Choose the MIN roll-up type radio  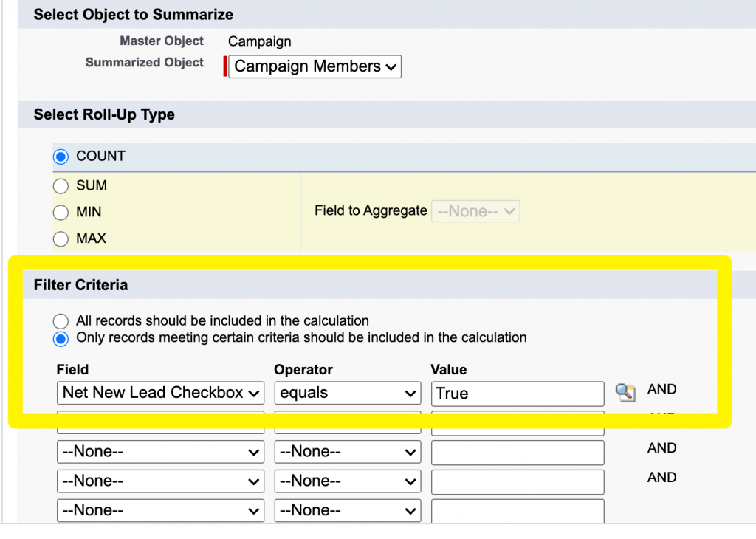(x=61, y=213)
